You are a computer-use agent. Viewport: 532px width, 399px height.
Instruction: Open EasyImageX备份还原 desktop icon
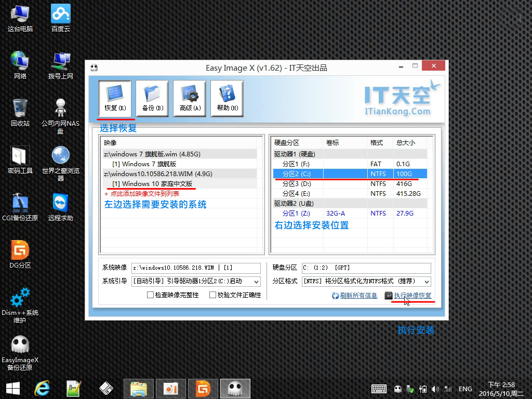pyautogui.click(x=20, y=353)
